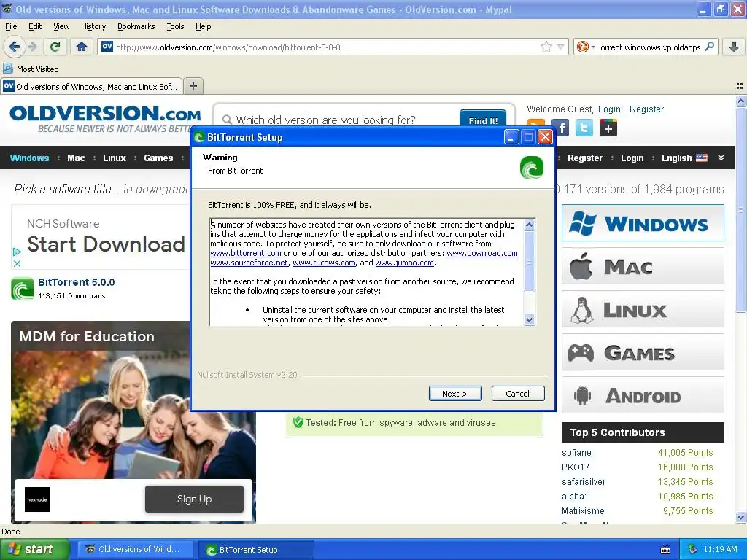
Task: Click the warning text scrollbar thumb
Action: (530, 262)
